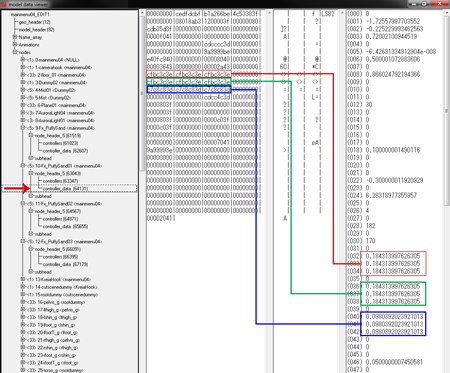The image size is (450, 373).
Task: Click value row (030) 170
Action: (x=361, y=241)
